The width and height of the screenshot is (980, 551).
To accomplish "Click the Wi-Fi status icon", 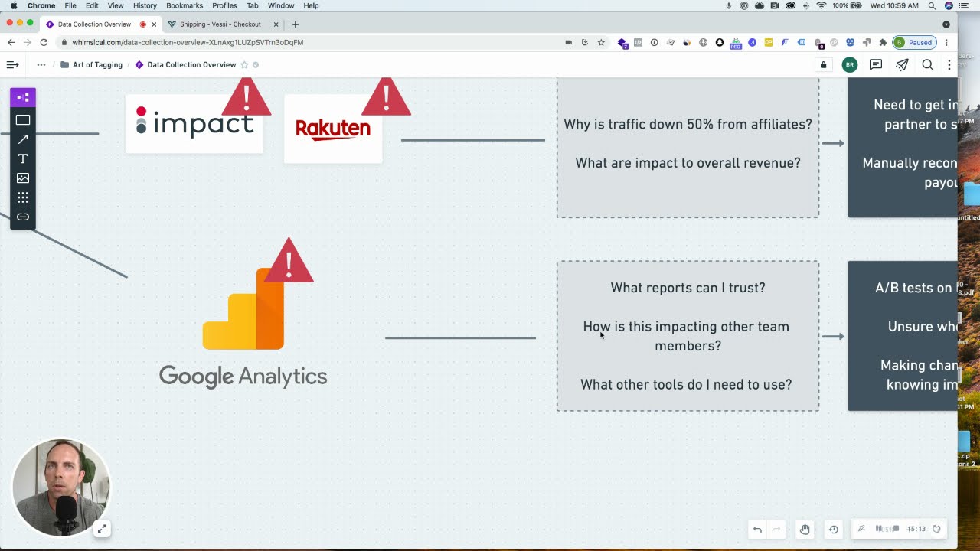I will click(822, 5).
